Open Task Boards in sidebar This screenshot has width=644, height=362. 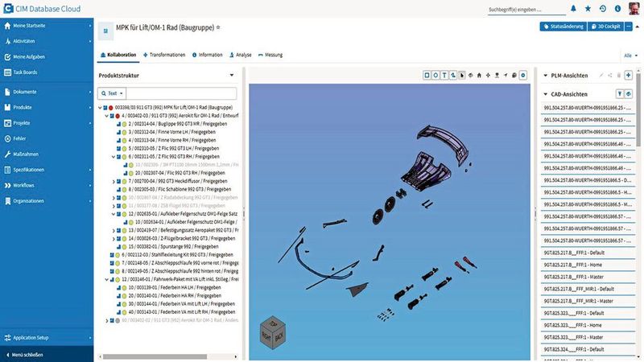coord(25,72)
